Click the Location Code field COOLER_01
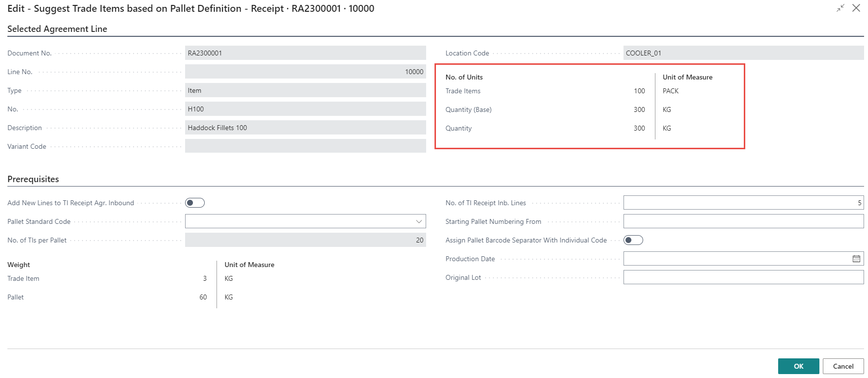 pos(743,53)
